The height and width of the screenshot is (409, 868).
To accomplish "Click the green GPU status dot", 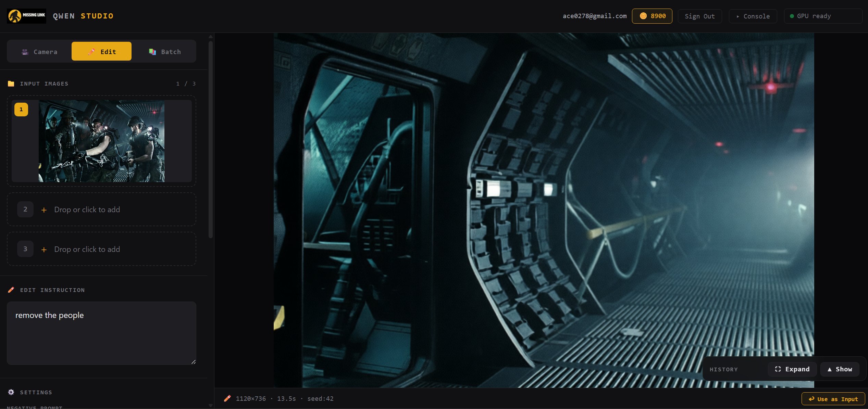I will (792, 16).
